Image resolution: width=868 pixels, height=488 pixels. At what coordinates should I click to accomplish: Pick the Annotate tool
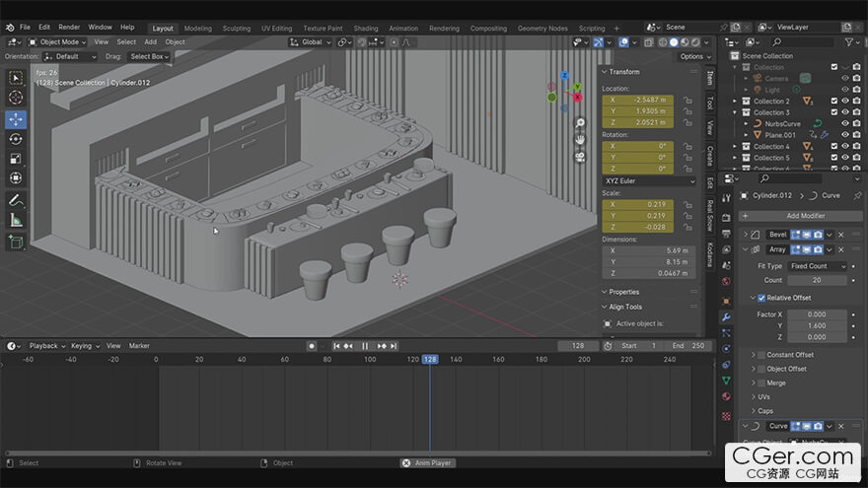click(x=16, y=200)
